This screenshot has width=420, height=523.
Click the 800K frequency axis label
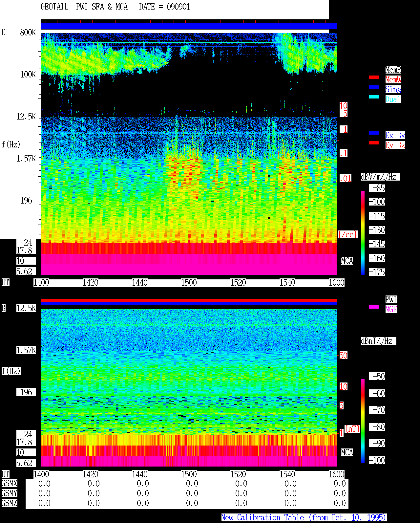[28, 33]
